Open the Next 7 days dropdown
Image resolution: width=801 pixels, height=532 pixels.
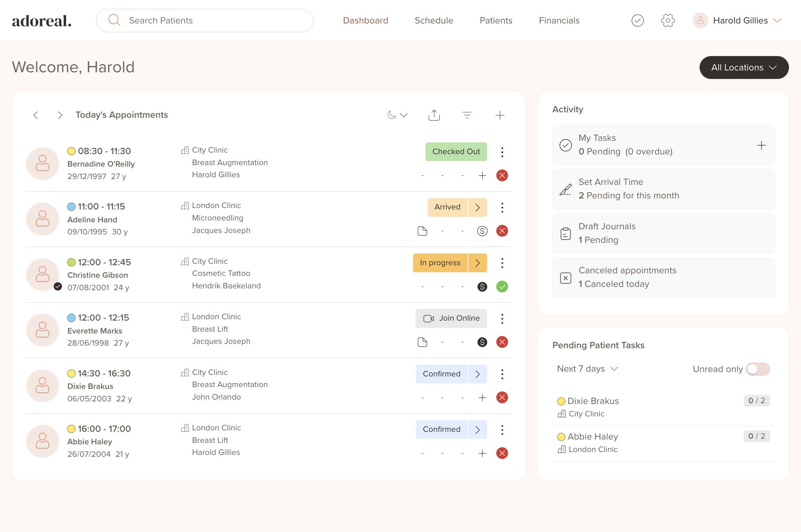(x=587, y=369)
